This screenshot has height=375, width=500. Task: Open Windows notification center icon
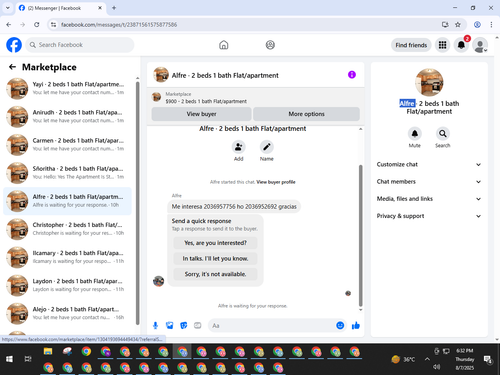(x=488, y=359)
